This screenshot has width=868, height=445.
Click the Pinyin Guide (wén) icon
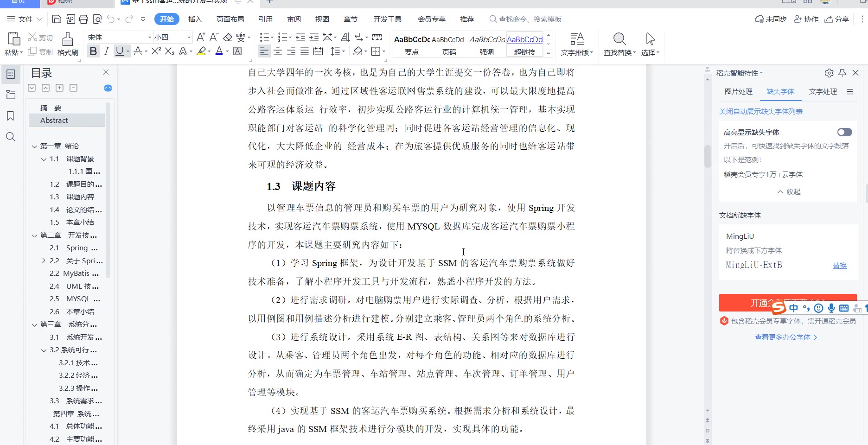pyautogui.click(x=241, y=37)
